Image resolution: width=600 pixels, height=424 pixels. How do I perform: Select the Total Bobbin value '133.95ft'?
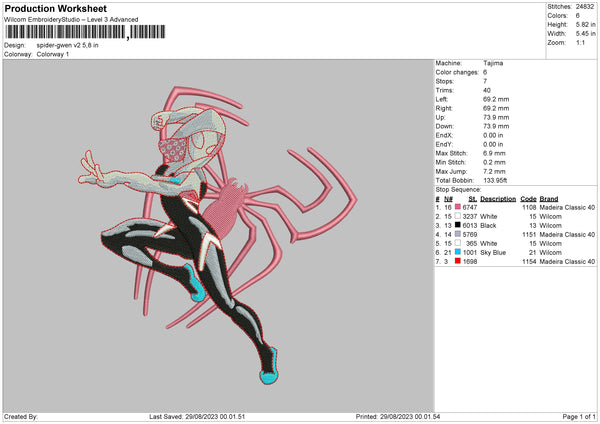[x=496, y=180]
